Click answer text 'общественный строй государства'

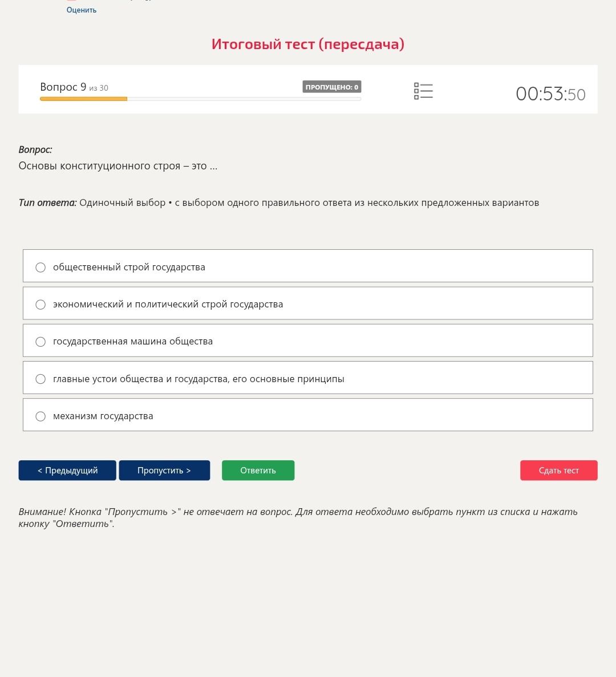(x=129, y=267)
